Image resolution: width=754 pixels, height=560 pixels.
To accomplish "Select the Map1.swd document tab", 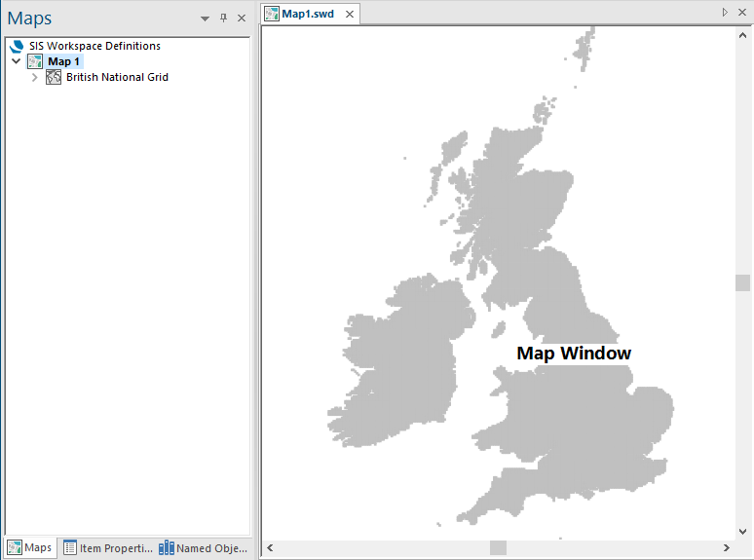I will pyautogui.click(x=308, y=15).
